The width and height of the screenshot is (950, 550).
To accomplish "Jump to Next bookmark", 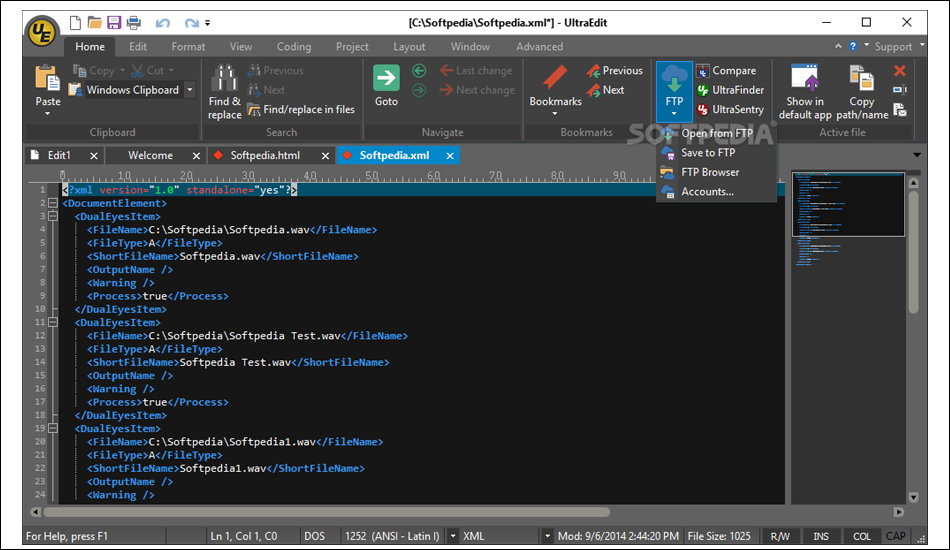I will coord(605,90).
